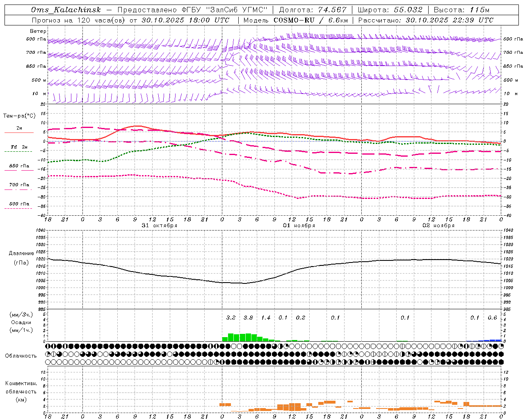Screen dimensions: 525x420
Task: Click the 1040 pressure tick on left axis
Action: tap(40, 231)
